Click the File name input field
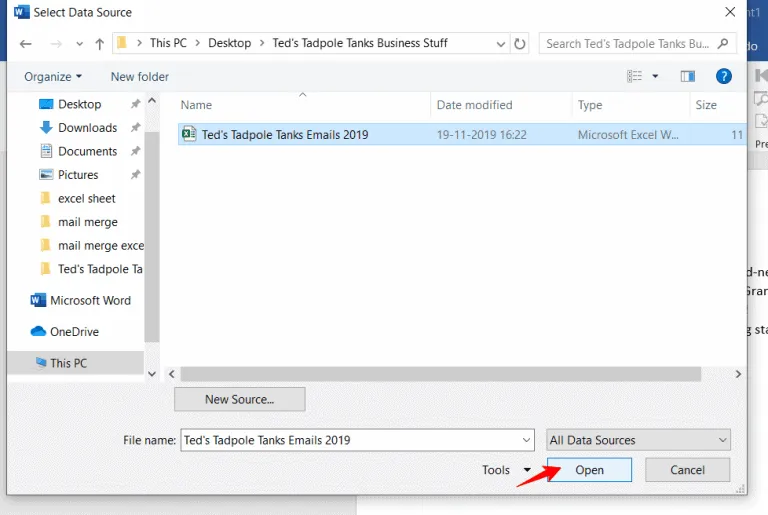The image size is (768, 515). pos(357,440)
